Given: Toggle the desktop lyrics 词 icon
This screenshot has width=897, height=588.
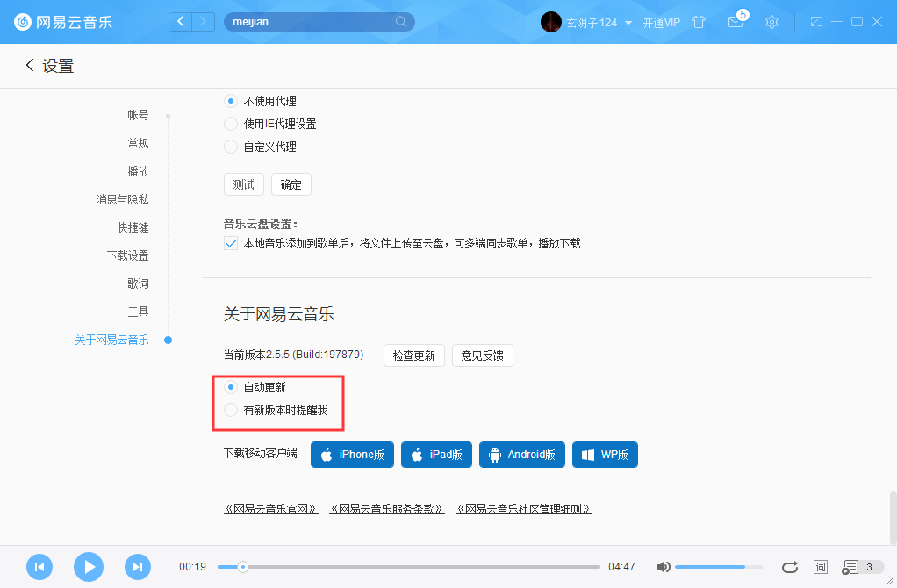Looking at the screenshot, I should (x=820, y=567).
